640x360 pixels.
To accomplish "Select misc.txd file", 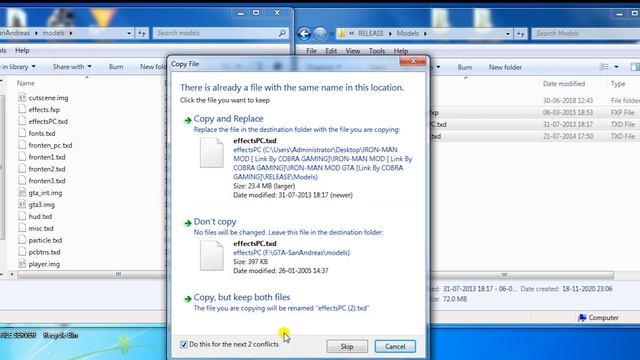I will (41, 228).
